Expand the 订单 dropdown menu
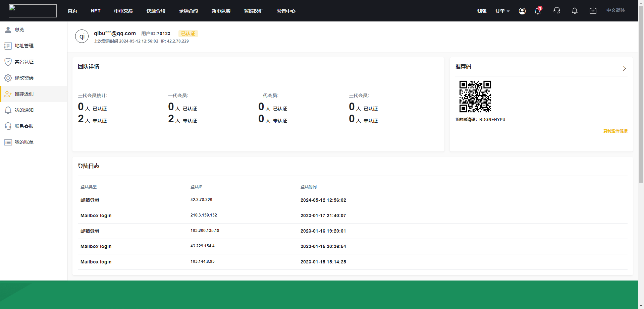 tap(502, 11)
